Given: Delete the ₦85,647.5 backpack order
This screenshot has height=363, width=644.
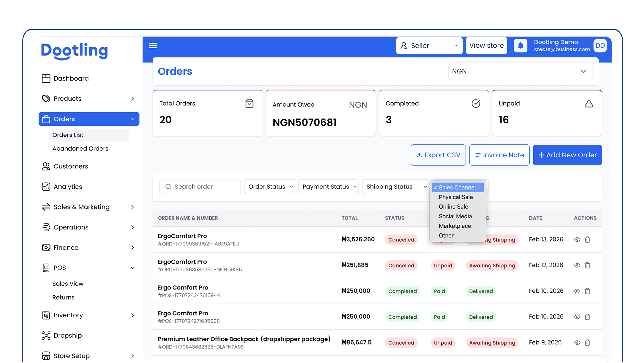Looking at the screenshot, I should tap(587, 343).
